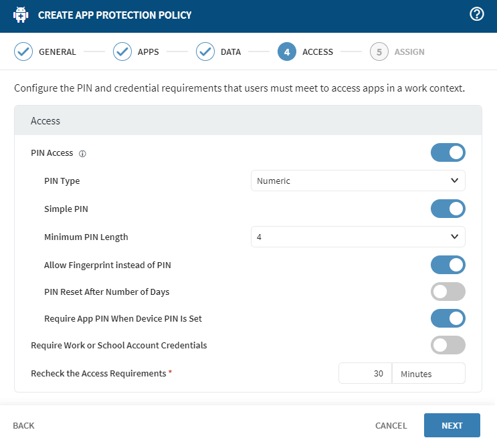Click the step 5 Assign circle

tap(379, 51)
